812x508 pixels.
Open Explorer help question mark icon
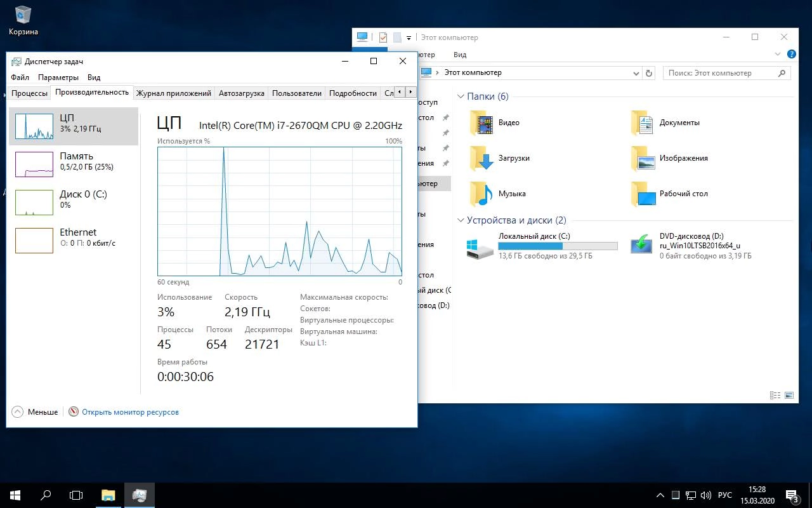coord(791,55)
